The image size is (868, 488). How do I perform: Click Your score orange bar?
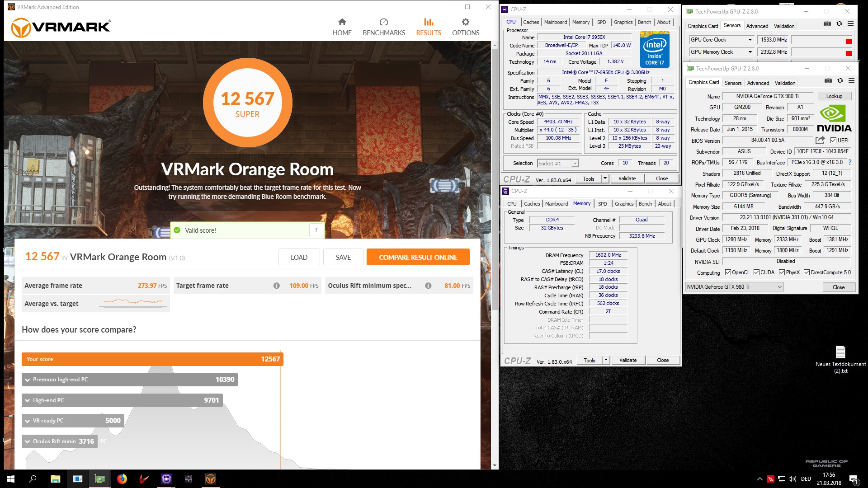pos(152,359)
